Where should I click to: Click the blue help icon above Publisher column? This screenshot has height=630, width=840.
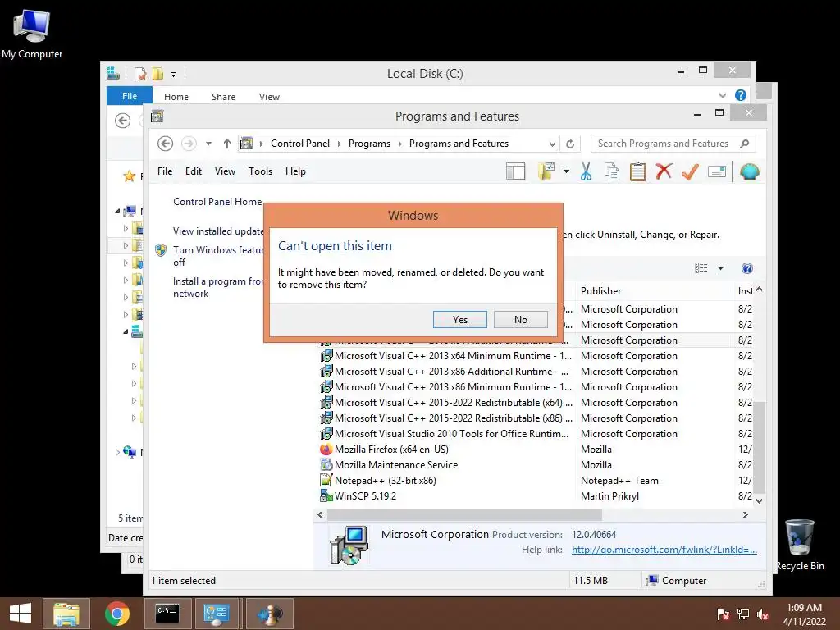746,268
